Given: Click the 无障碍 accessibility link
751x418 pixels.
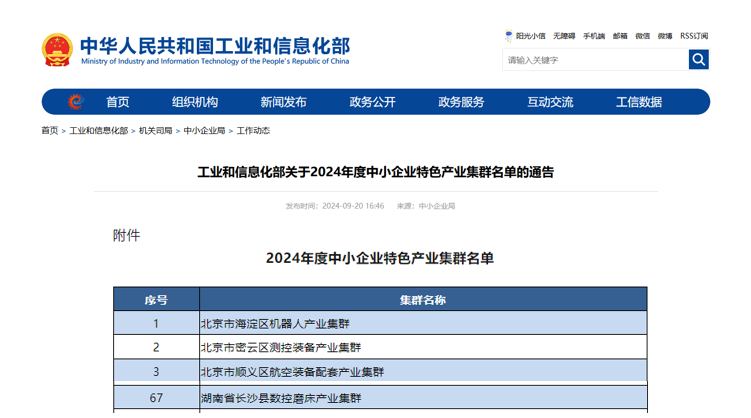Looking at the screenshot, I should coord(564,36).
